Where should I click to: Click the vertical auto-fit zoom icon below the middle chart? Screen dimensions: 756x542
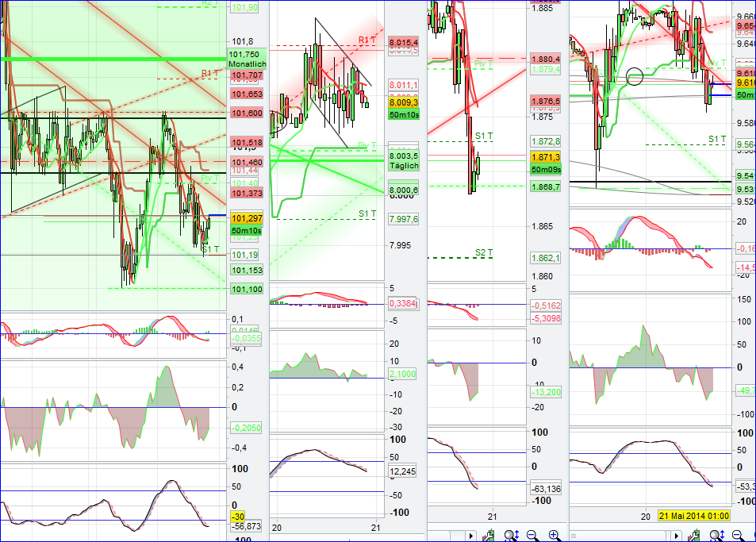[x=510, y=535]
